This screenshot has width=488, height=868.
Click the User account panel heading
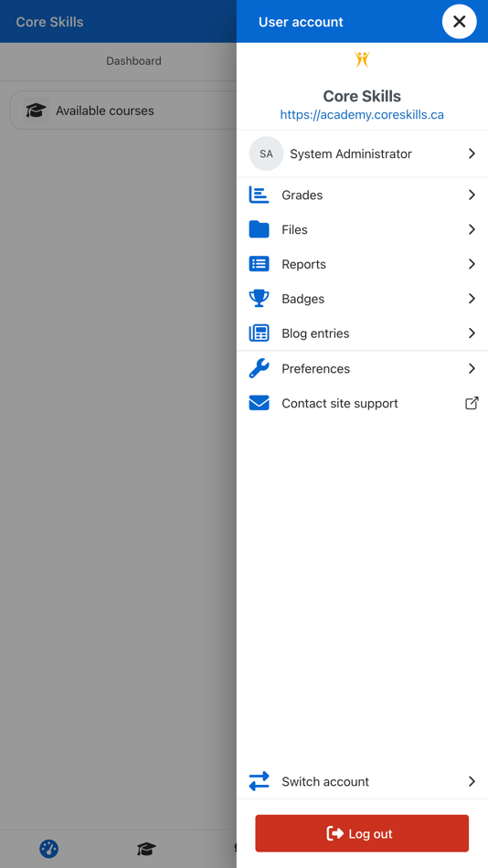click(x=301, y=22)
